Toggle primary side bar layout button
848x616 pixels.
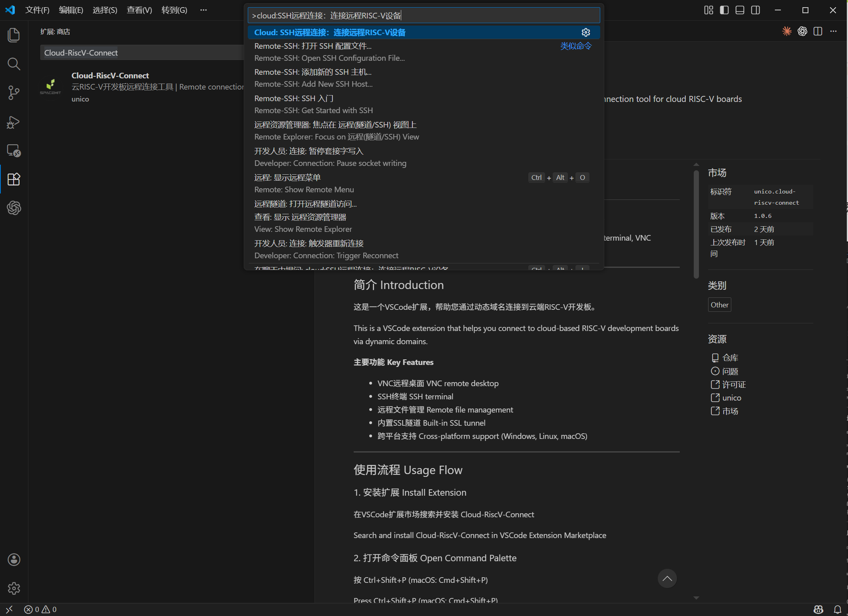click(724, 10)
